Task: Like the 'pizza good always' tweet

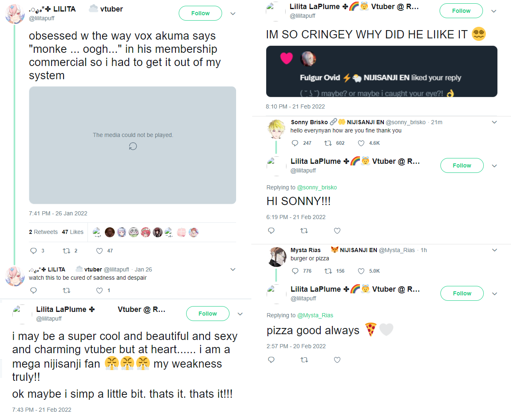Action: pos(337,360)
